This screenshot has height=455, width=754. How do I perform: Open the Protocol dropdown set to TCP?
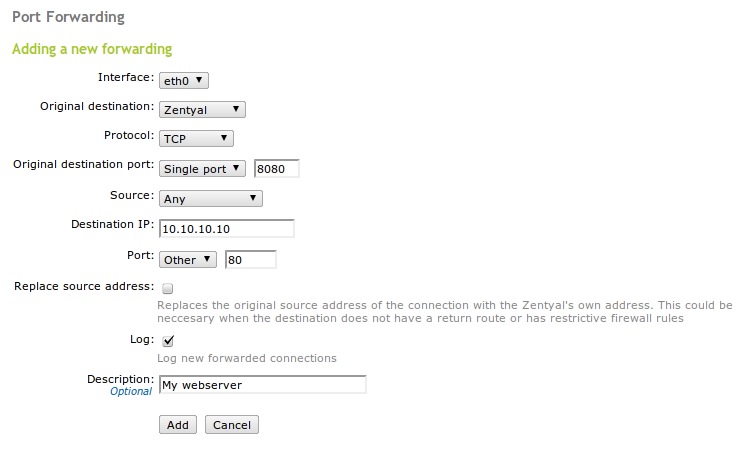coord(196,139)
